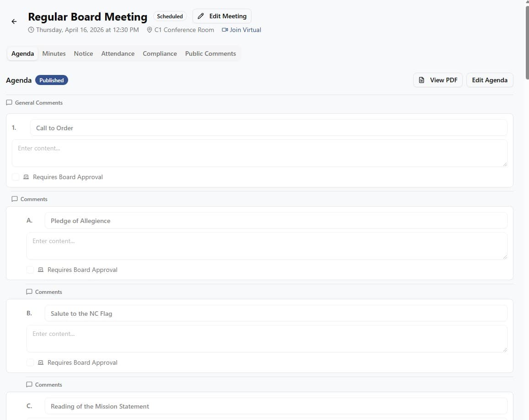
Task: Click the content box under Salute to NC Flag
Action: [x=267, y=339]
